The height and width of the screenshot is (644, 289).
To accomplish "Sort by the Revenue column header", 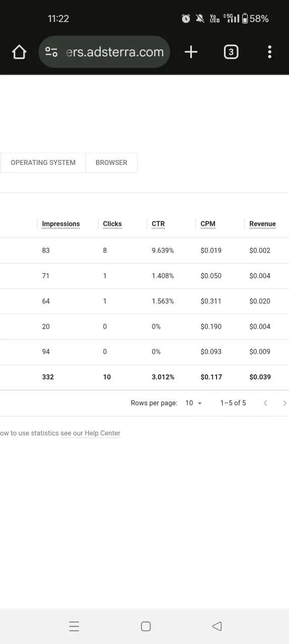I will [262, 224].
